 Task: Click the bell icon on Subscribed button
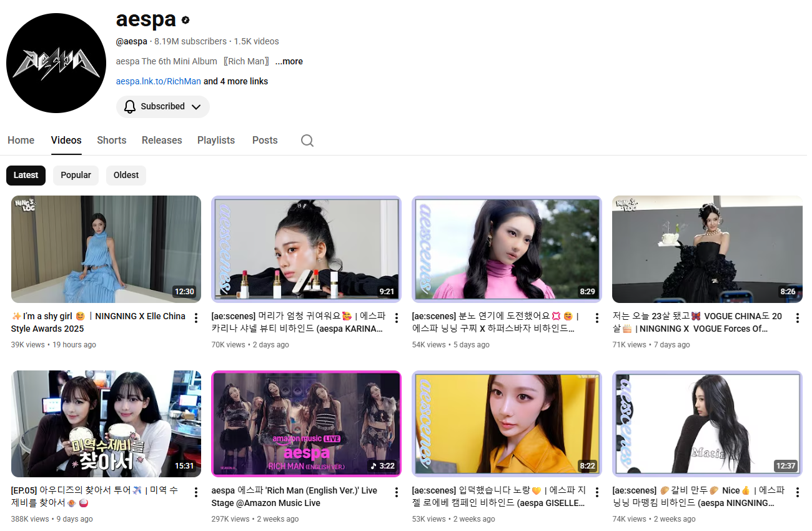point(130,107)
